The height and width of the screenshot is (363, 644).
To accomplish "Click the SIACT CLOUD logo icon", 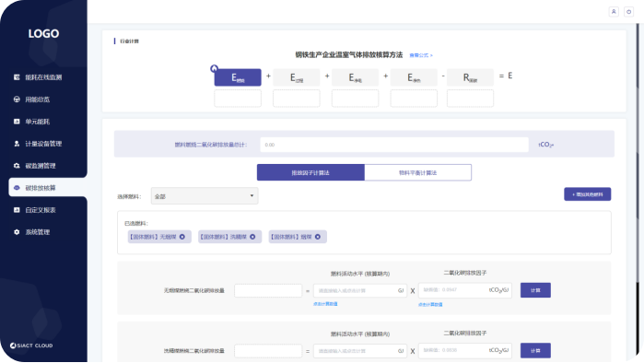I will tap(13, 345).
